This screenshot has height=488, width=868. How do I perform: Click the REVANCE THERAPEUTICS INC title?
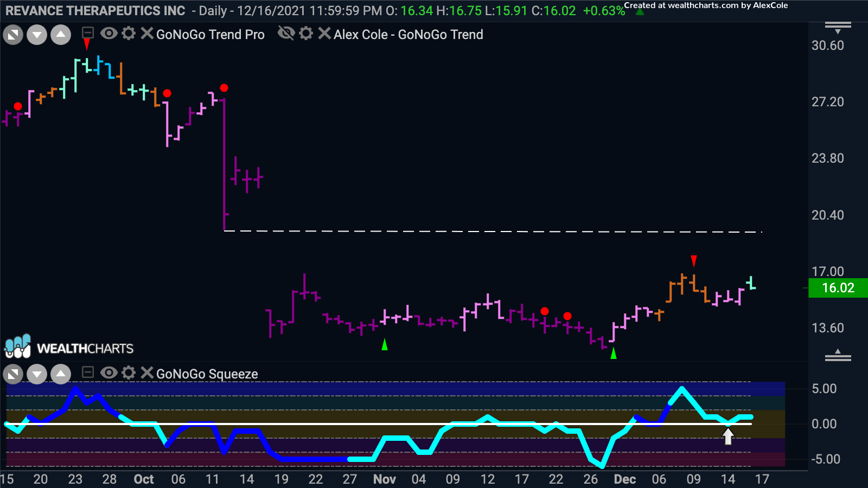pos(95,11)
